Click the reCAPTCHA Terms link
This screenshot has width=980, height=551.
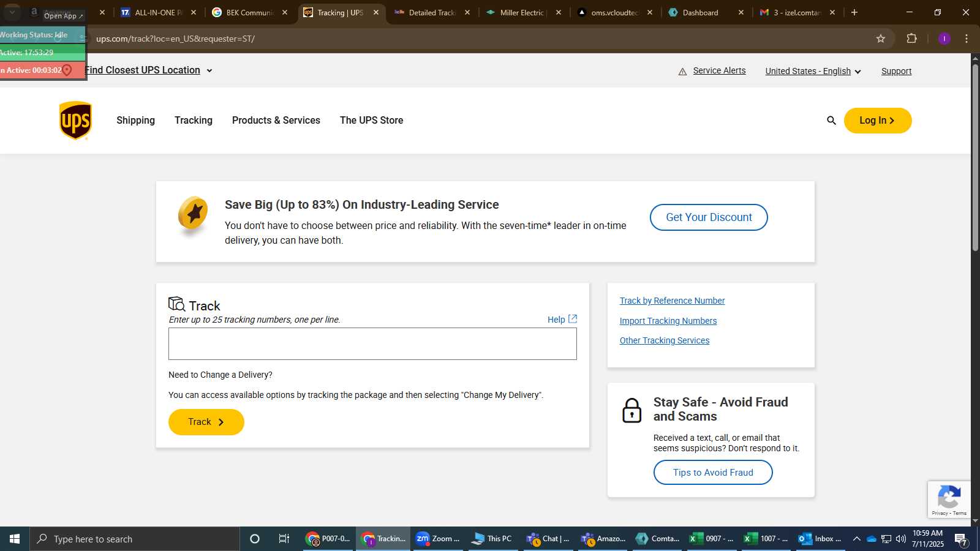click(x=960, y=513)
